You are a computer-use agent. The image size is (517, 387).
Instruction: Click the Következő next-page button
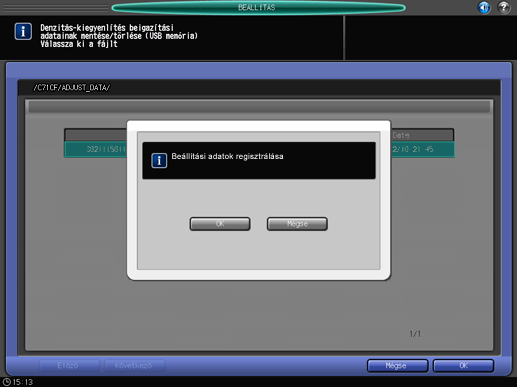pos(135,366)
